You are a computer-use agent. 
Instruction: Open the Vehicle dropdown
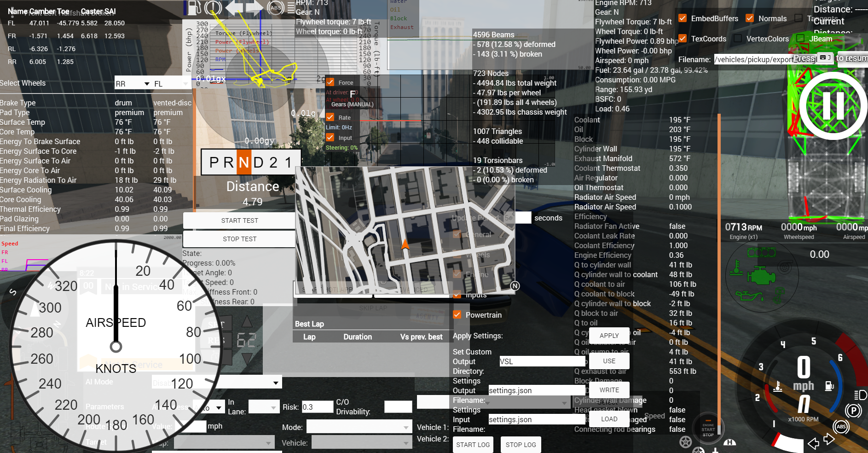361,443
